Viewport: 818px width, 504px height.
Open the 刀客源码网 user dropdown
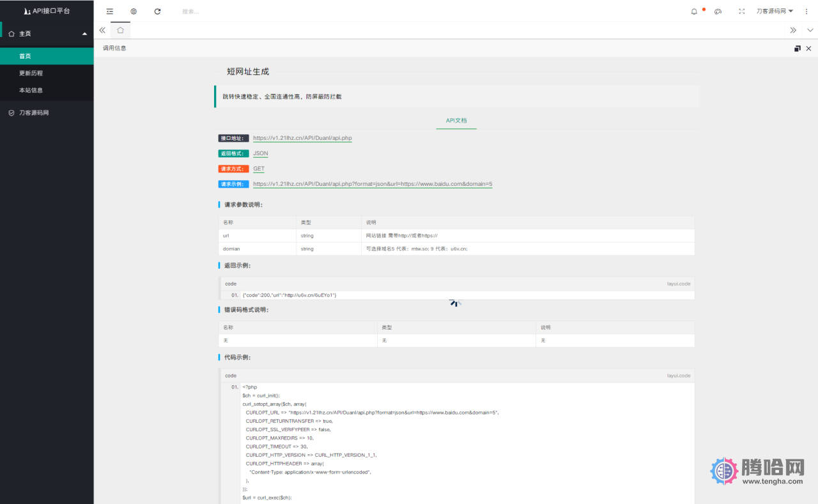775,11
